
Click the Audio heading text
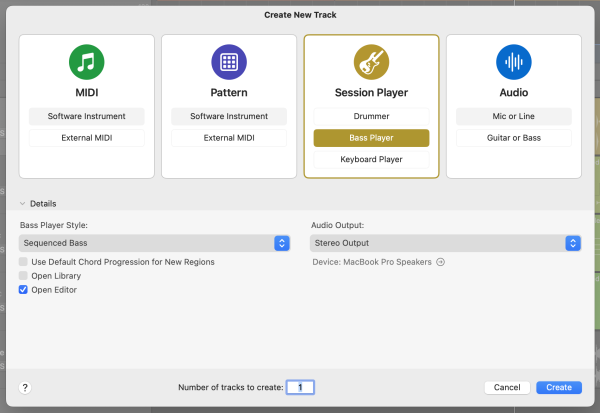point(514,93)
